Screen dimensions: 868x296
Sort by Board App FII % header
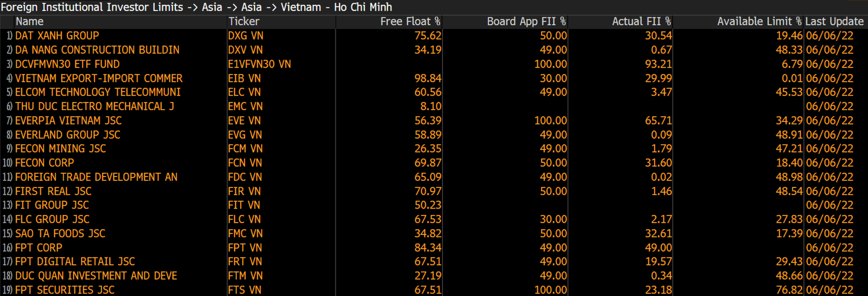tap(526, 21)
